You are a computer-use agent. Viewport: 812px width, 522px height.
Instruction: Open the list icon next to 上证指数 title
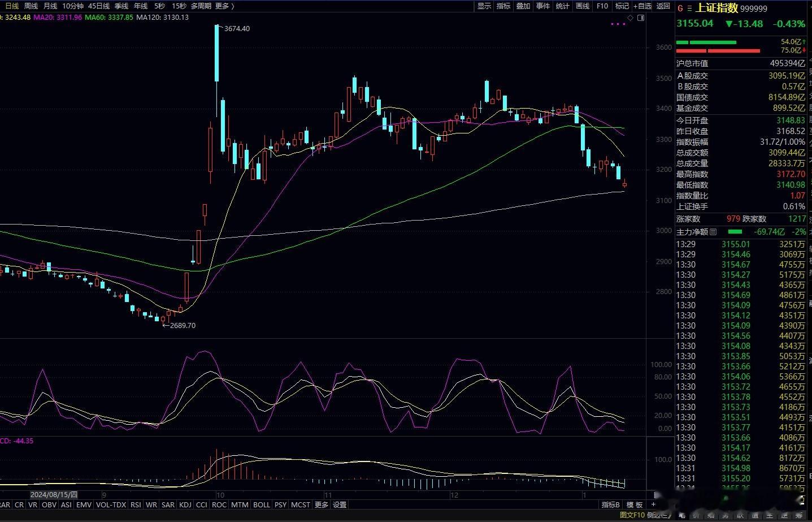coord(688,8)
